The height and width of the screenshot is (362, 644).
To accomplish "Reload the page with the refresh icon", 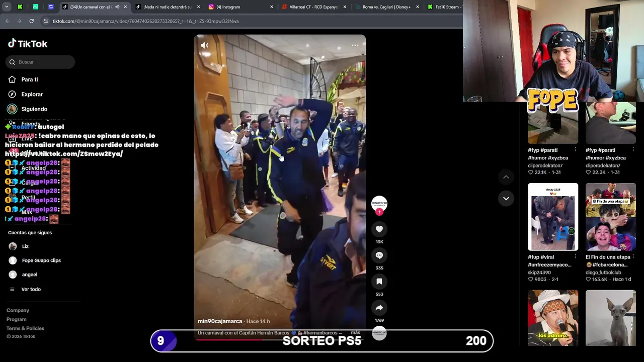I will 31,21.
